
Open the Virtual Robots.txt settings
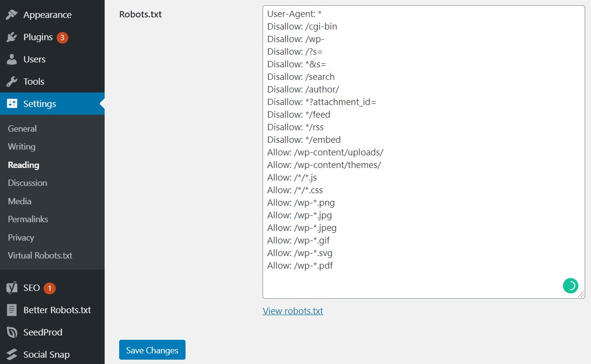tap(39, 255)
